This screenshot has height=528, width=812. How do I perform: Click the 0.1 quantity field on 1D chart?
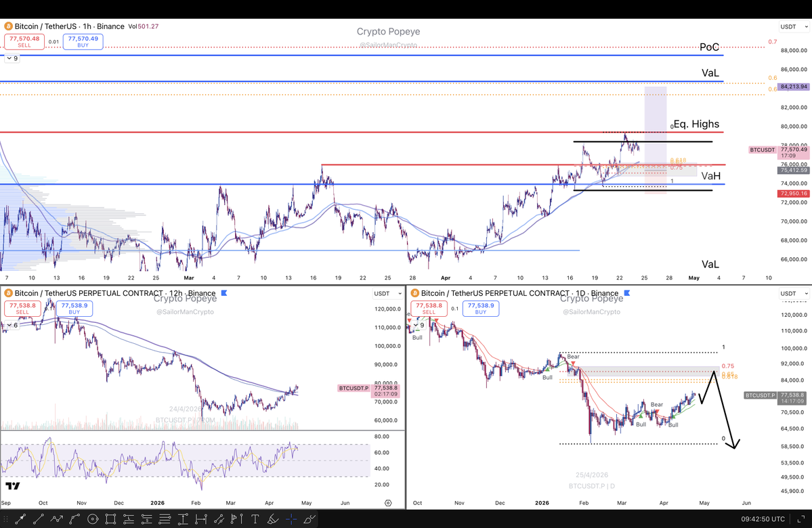pos(454,309)
